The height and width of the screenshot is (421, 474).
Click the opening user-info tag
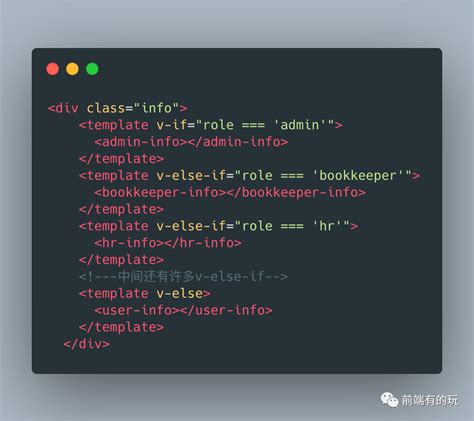tap(137, 310)
